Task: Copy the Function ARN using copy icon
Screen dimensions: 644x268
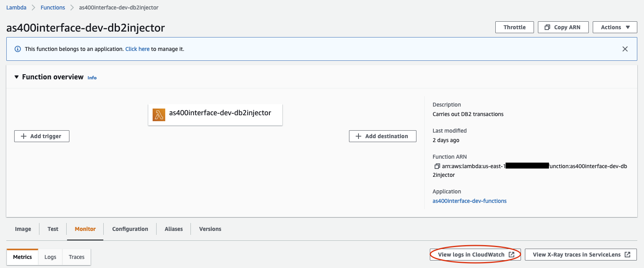Action: [x=437, y=166]
